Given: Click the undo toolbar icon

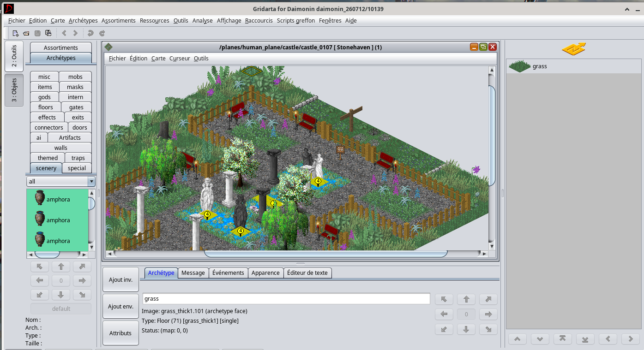Looking at the screenshot, I should tap(90, 33).
